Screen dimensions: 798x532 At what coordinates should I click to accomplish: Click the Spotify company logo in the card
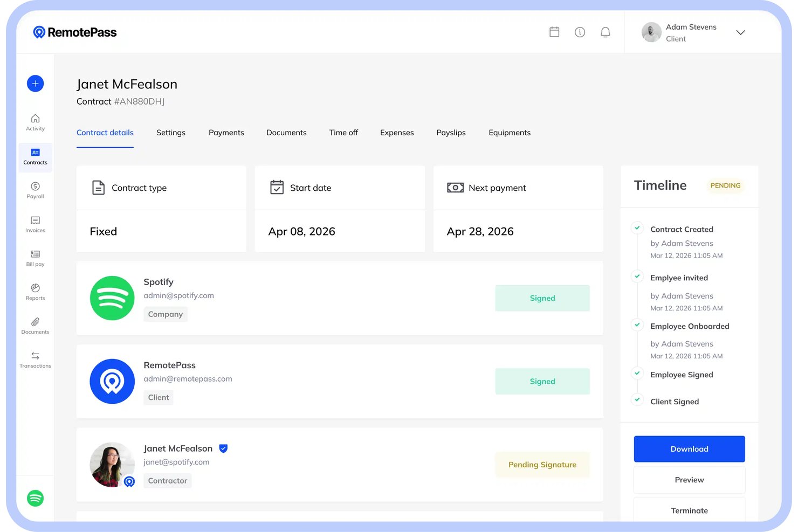(x=112, y=298)
